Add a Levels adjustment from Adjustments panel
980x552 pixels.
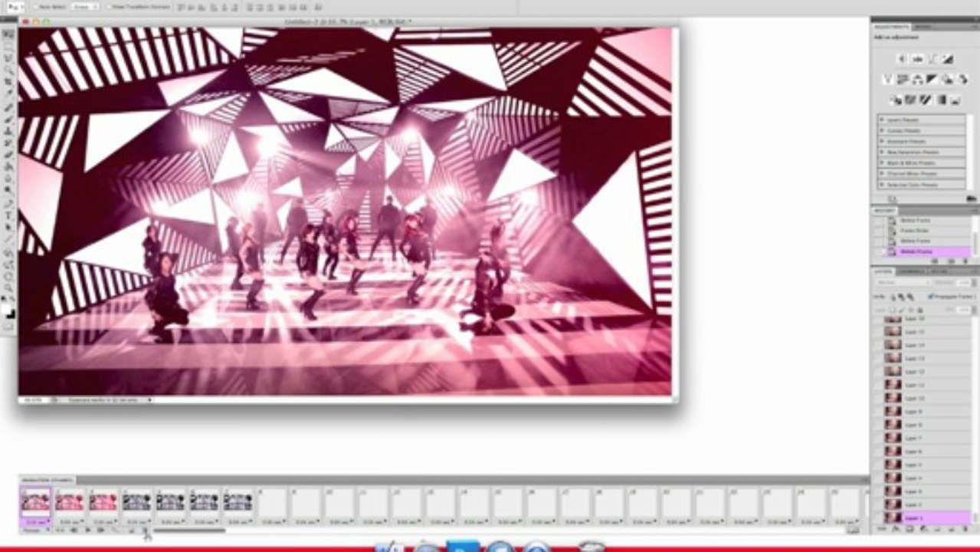(918, 59)
